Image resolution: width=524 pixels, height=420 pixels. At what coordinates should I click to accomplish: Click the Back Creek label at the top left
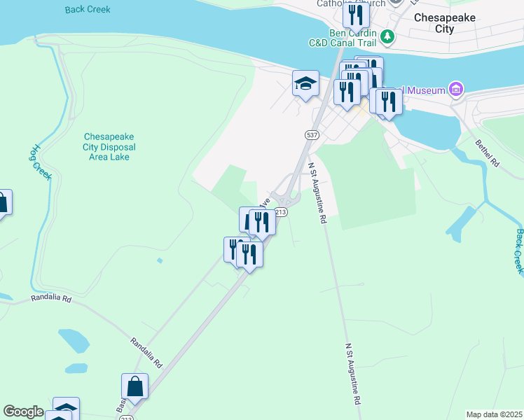pos(88,9)
